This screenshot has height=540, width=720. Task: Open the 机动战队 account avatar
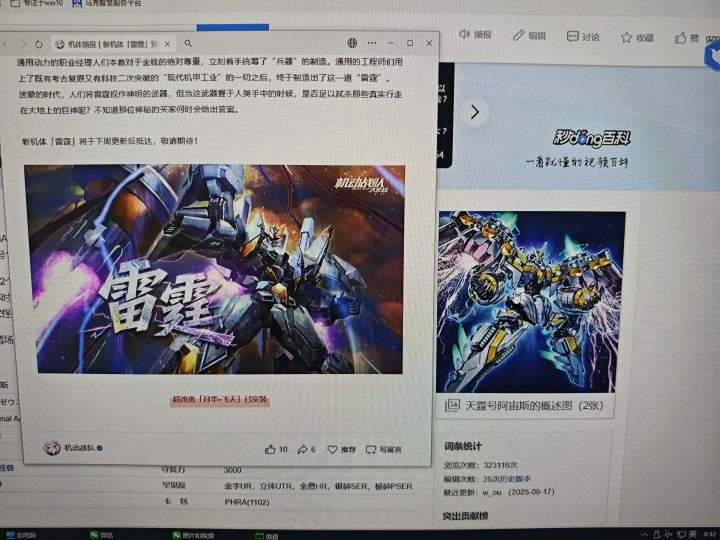click(x=52, y=448)
